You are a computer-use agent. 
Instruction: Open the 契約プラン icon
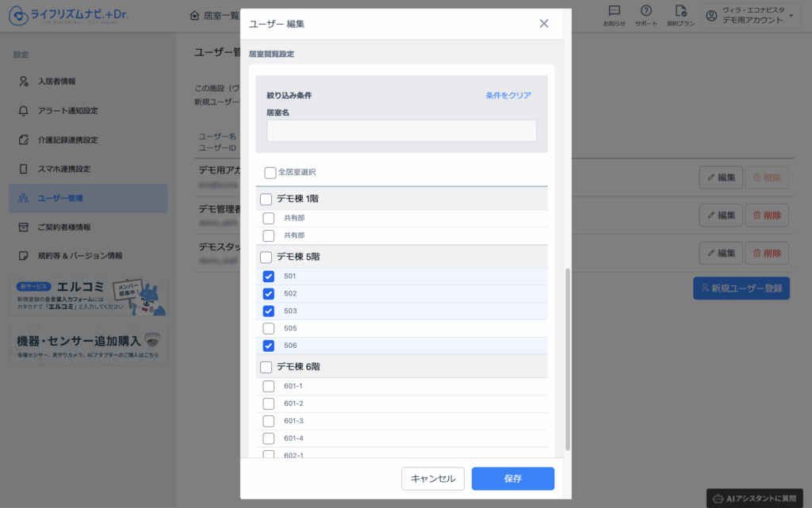tap(680, 16)
